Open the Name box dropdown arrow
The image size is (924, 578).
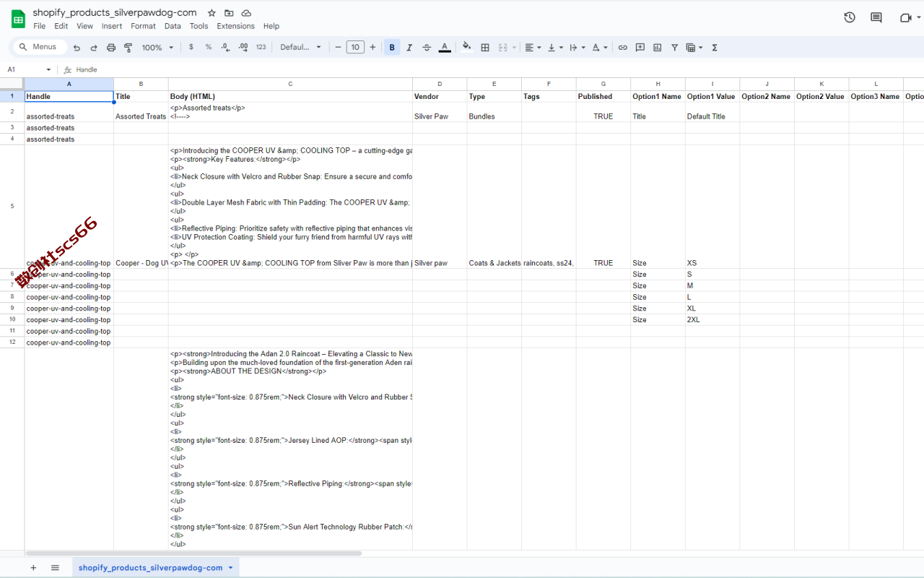tap(48, 70)
